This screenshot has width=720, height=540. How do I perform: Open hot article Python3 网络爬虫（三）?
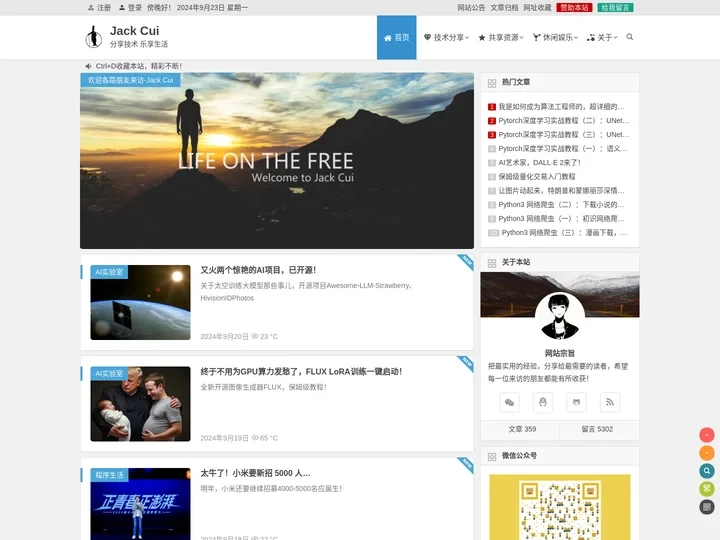point(564,232)
